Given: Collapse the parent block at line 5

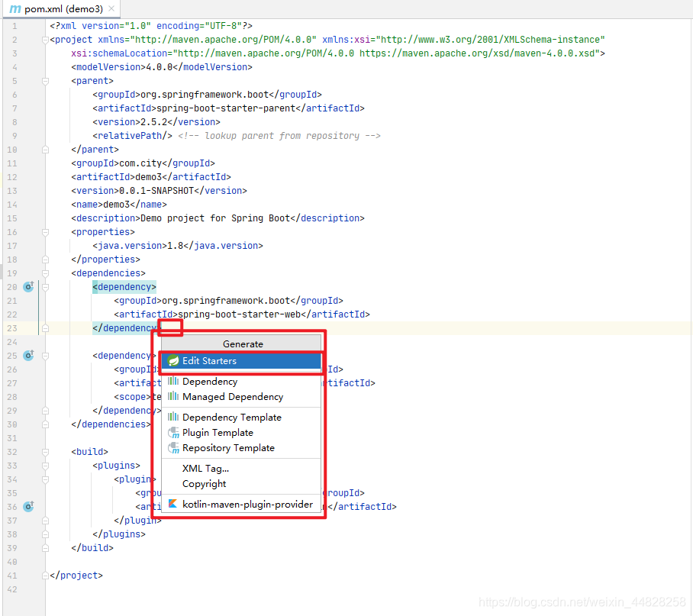Looking at the screenshot, I should pos(45,81).
